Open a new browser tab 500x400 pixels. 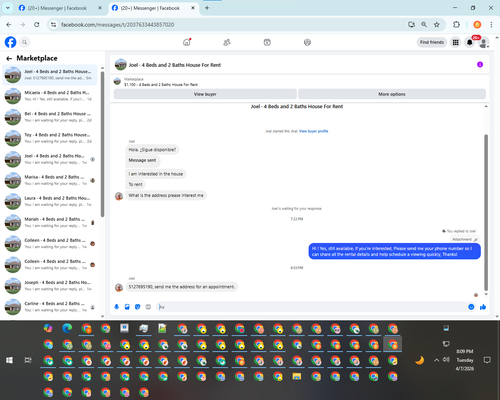point(207,8)
